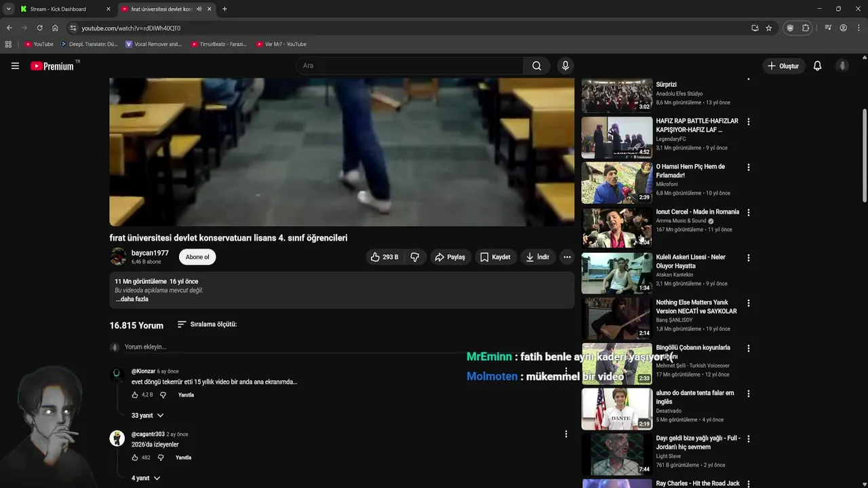Screen dimensions: 868x488
Task: Switch to Stream - Kick Dashboard tab
Action: [66, 9]
